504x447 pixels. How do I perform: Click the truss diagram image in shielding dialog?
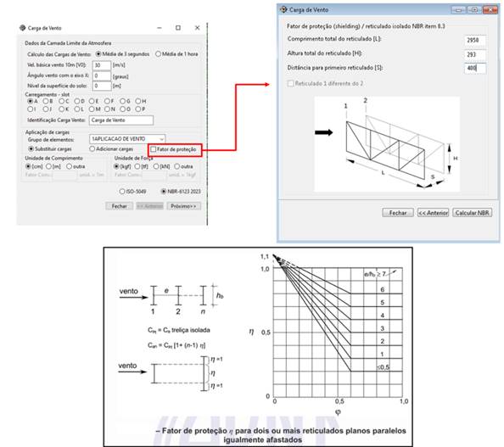pos(387,144)
